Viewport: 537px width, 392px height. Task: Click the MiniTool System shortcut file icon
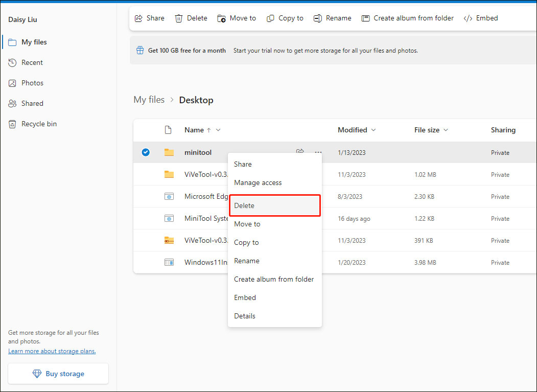click(169, 218)
